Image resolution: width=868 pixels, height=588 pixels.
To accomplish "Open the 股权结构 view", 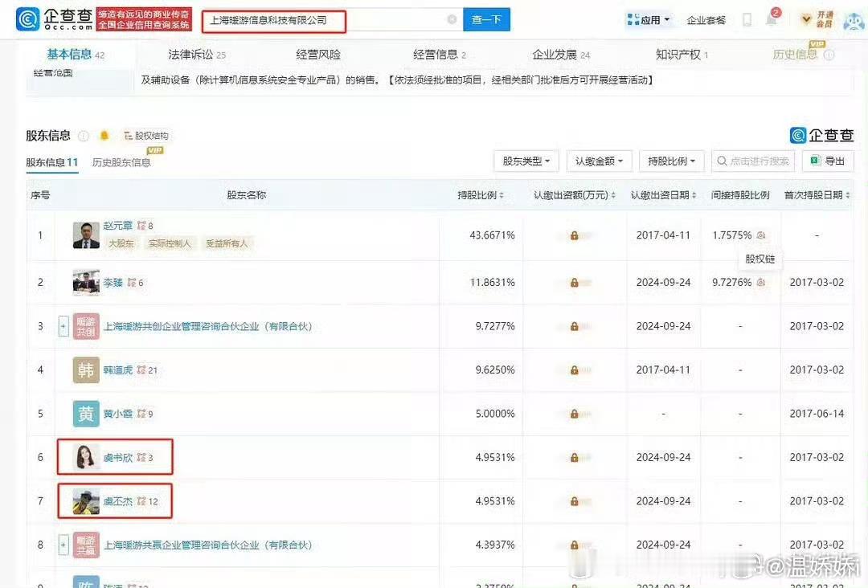I will click(146, 136).
